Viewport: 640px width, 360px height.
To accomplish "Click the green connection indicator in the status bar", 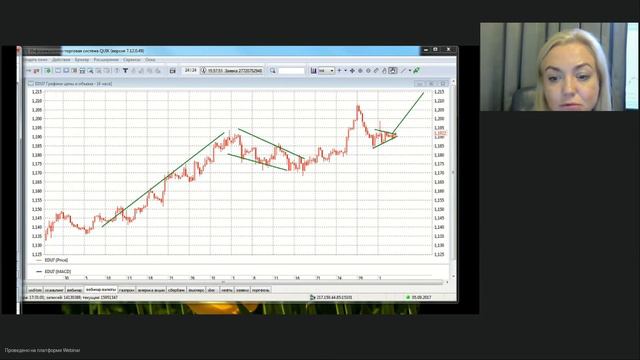I will point(408,297).
